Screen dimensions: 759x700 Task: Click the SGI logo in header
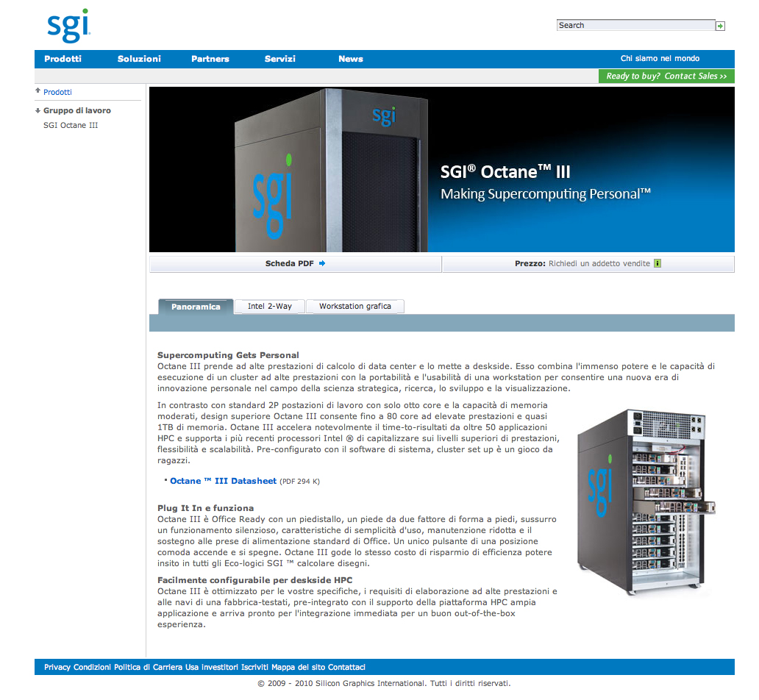68,25
